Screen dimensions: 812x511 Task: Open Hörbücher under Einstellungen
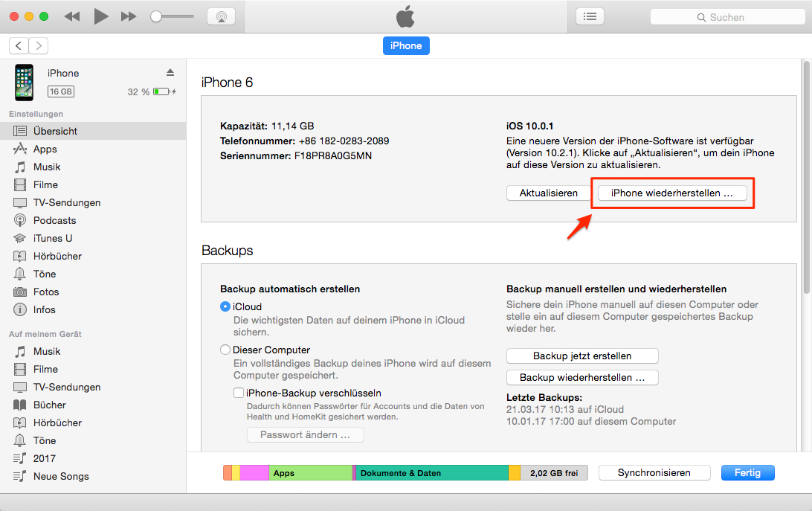(x=93, y=256)
